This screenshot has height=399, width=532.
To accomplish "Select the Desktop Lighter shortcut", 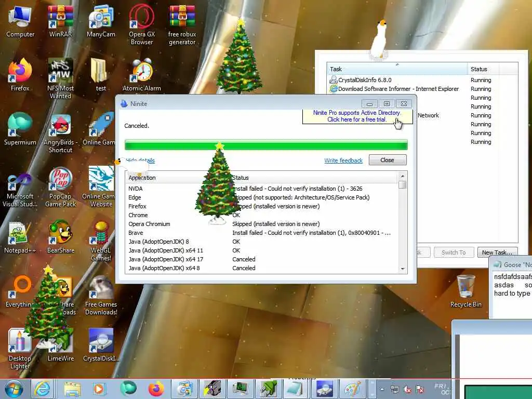I will (19, 349).
